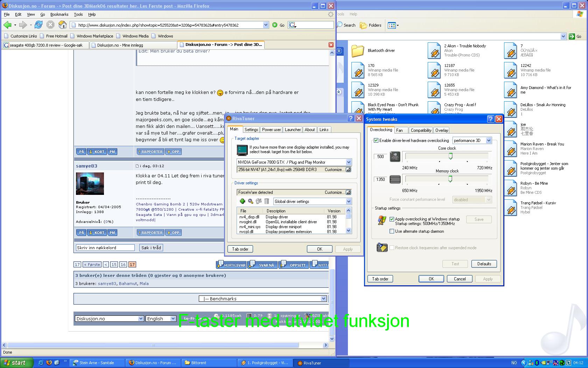
Task: Click the Firefox Back arrow
Action: [x=7, y=25]
